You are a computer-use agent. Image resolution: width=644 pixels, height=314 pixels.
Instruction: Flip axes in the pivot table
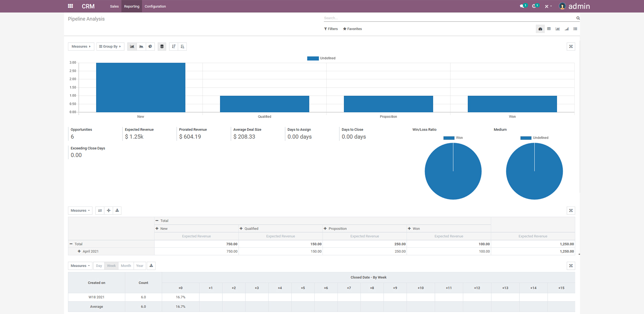coord(100,211)
